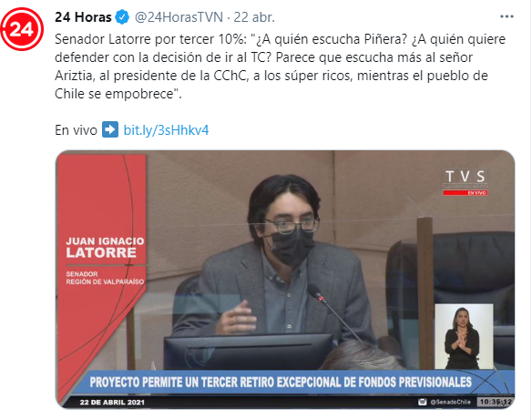The image size is (532, 420).
Task: Open the three-dot more options menu
Action: pyautogui.click(x=506, y=16)
